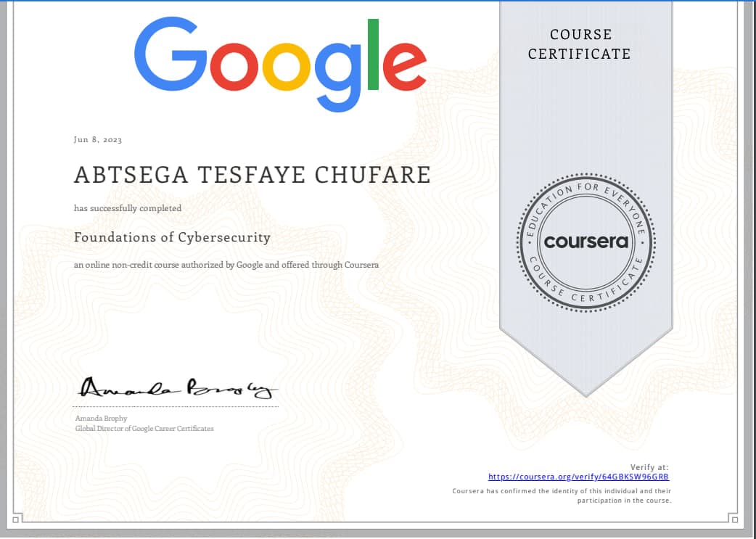Click the 'Verify at:' label
This screenshot has height=539, width=756.
click(649, 467)
